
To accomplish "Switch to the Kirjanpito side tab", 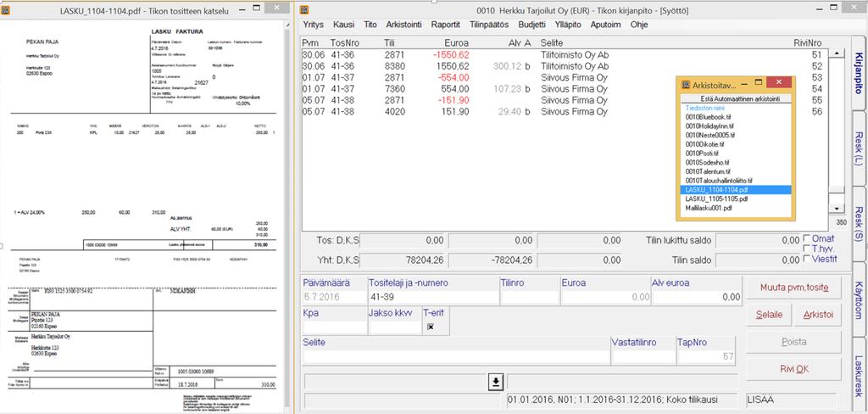I will point(859,73).
